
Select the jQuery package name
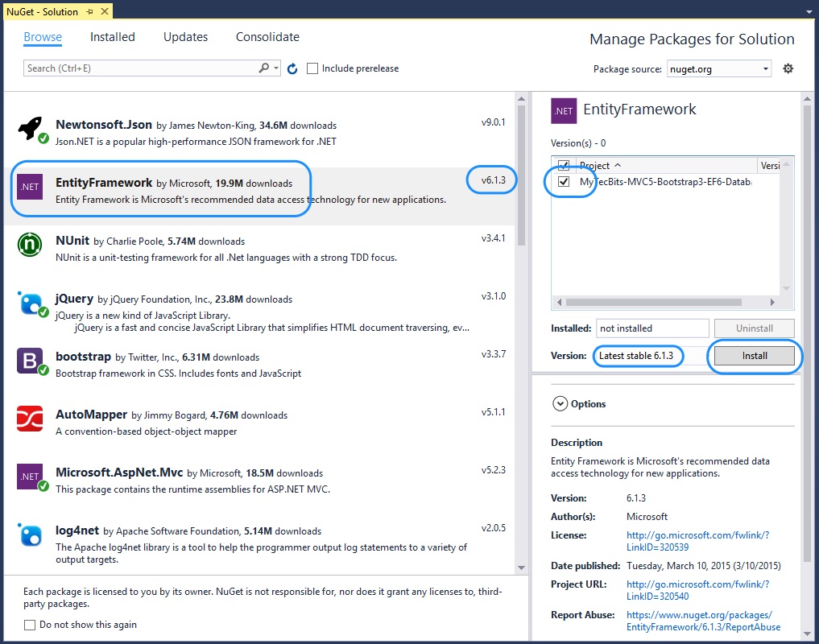(74, 299)
